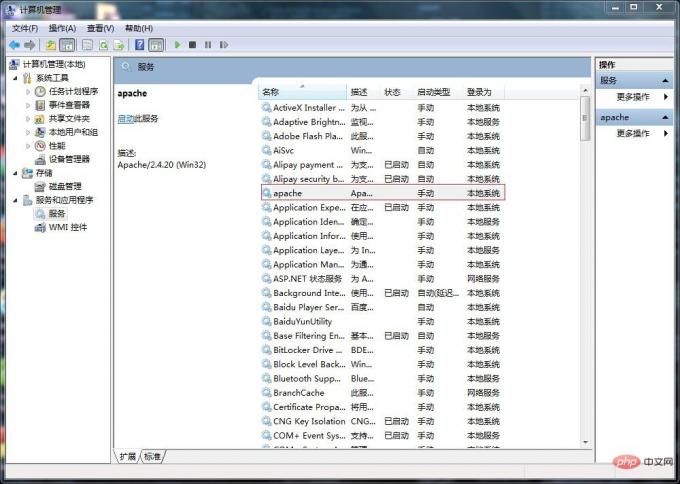Open the 查看(V) menu
The height and width of the screenshot is (484, 680).
(101, 28)
